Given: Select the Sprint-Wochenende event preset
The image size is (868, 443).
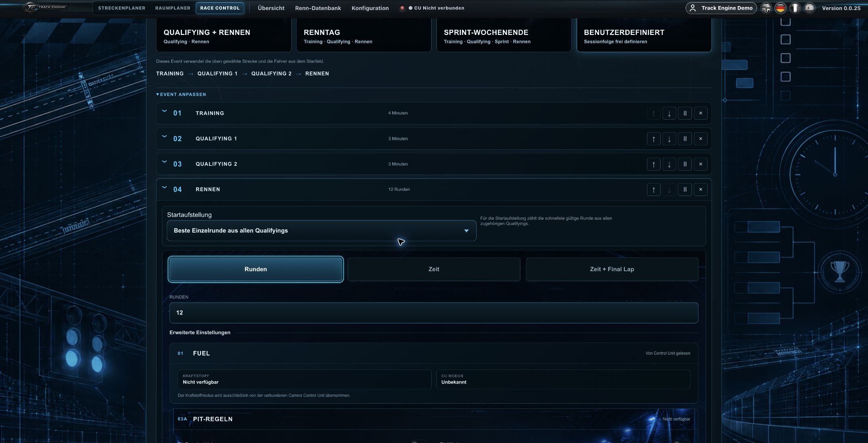Looking at the screenshot, I should (x=504, y=35).
